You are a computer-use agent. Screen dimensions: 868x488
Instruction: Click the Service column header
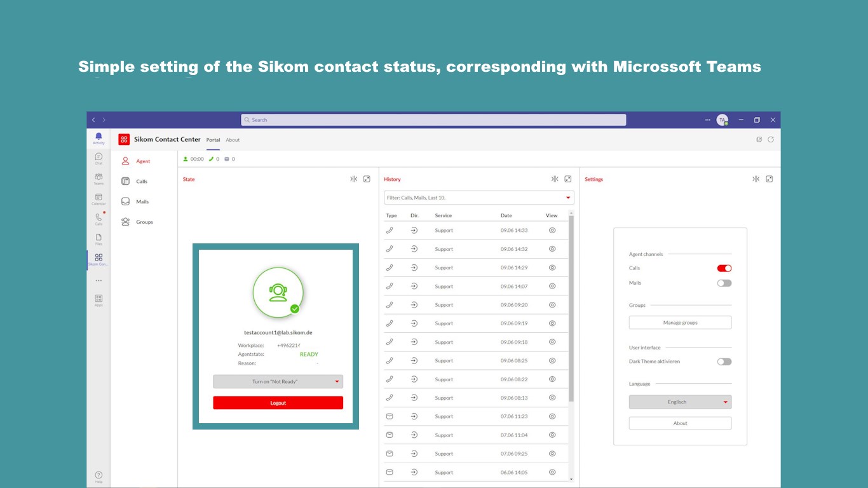pyautogui.click(x=444, y=215)
